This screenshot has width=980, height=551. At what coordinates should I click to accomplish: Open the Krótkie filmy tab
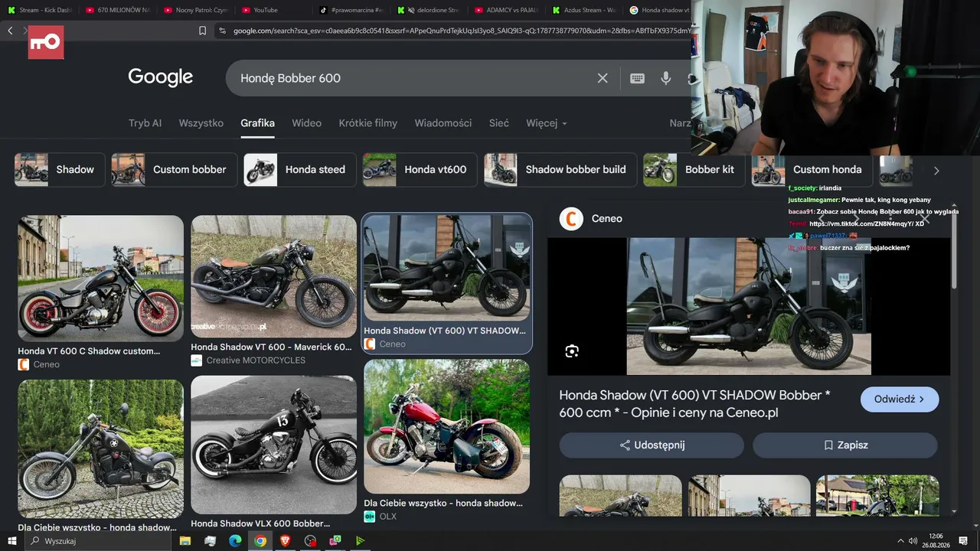[368, 123]
